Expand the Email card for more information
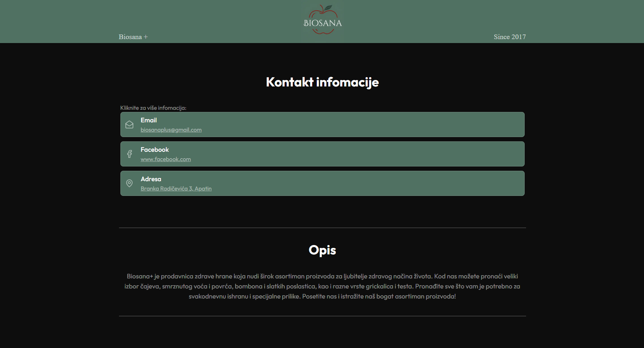The height and width of the screenshot is (348, 644). pos(321,124)
